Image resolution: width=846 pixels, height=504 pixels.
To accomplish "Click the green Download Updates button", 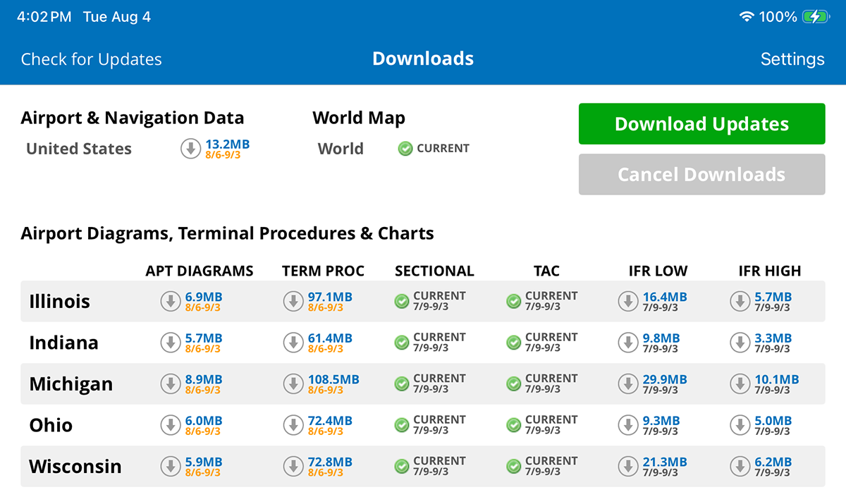I will (701, 124).
